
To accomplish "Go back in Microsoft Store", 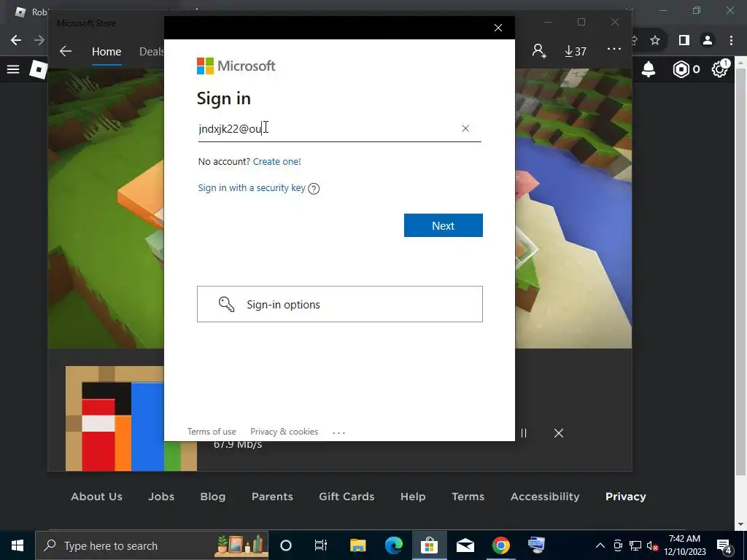I will (66, 52).
